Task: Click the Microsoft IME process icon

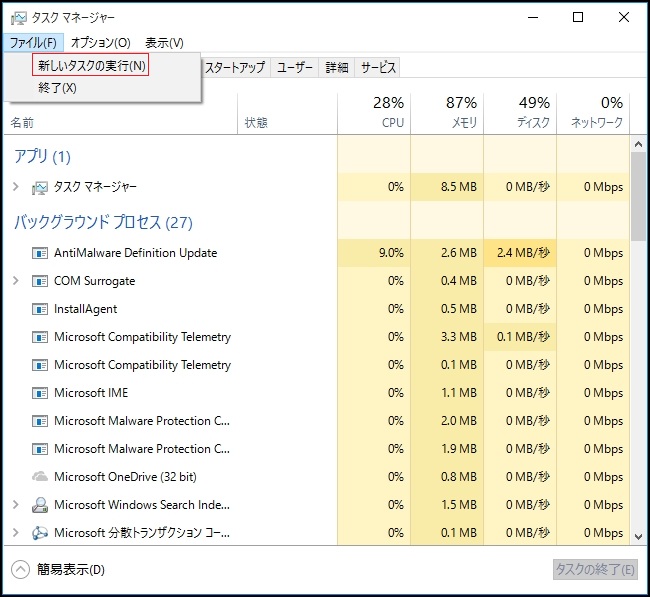Action: tap(40, 393)
